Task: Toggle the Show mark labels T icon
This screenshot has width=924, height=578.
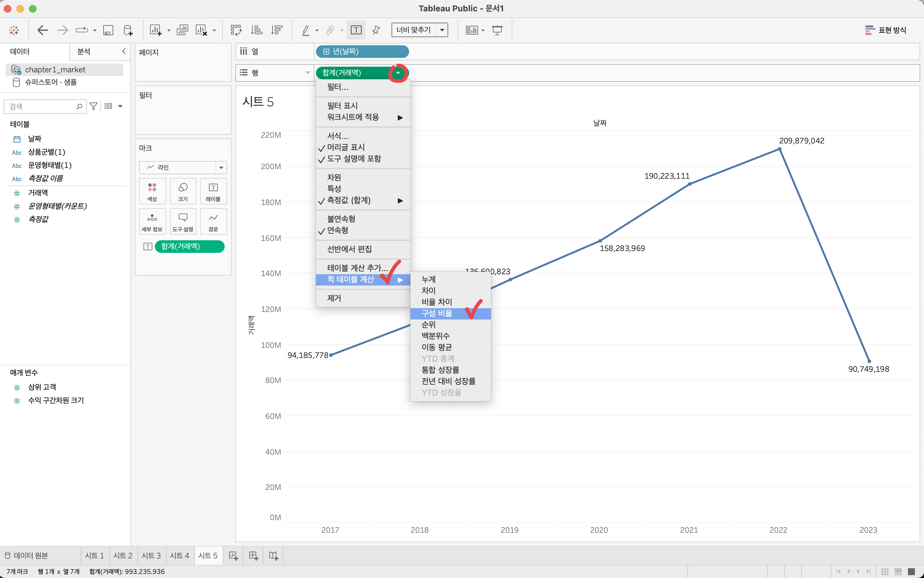Action: pos(356,30)
